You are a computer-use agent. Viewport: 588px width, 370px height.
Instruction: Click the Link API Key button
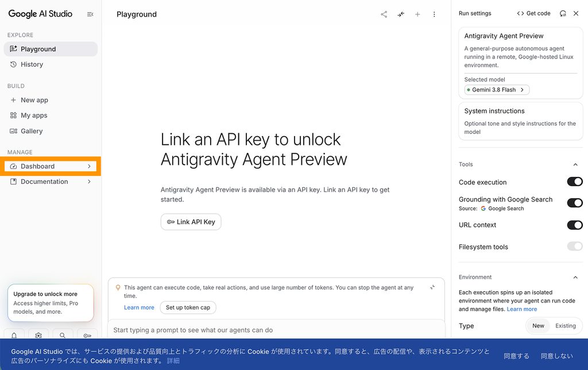(191, 222)
